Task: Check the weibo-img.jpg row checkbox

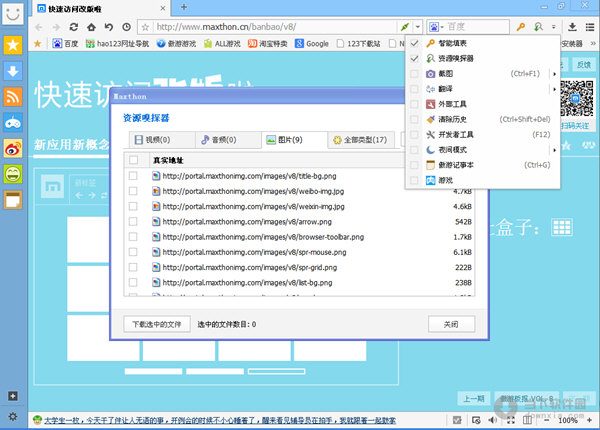Action: tap(133, 191)
